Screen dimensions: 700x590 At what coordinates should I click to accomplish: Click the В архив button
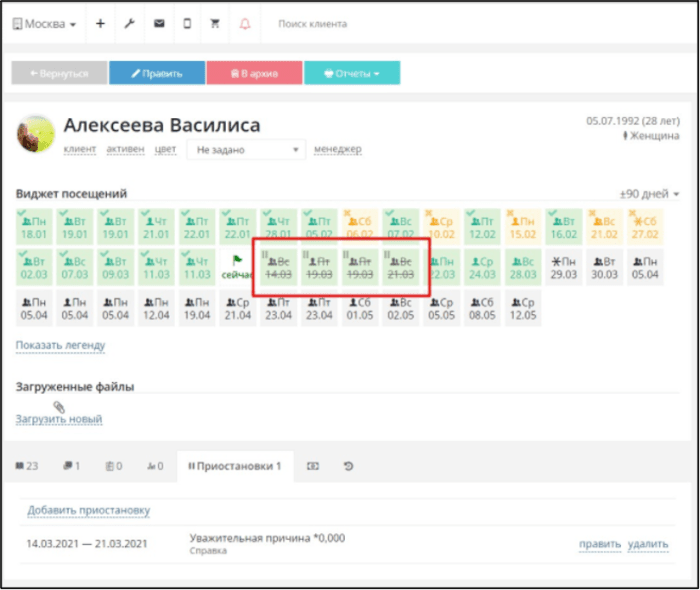[254, 73]
